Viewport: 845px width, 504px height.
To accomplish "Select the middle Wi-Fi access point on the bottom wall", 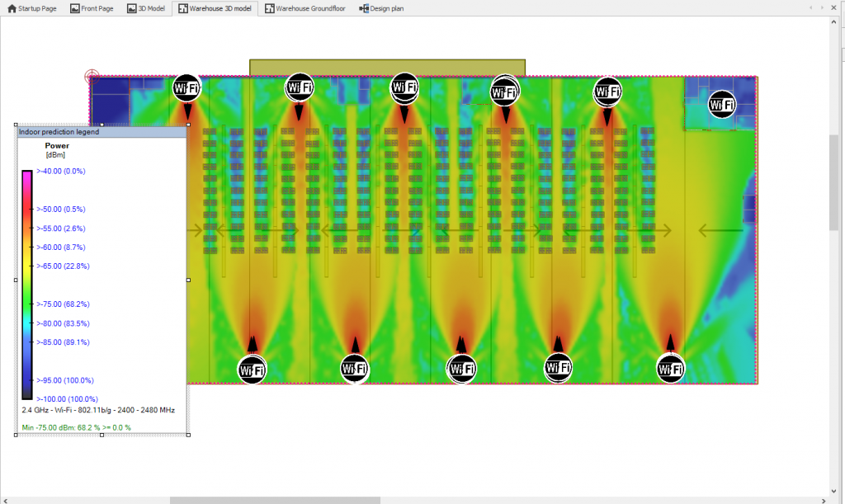I will [462, 369].
